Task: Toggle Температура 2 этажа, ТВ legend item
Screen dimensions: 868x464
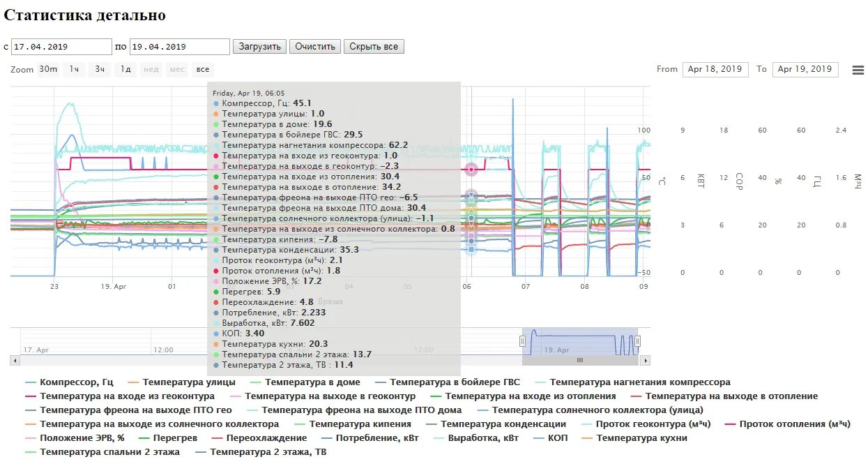Action: (259, 452)
